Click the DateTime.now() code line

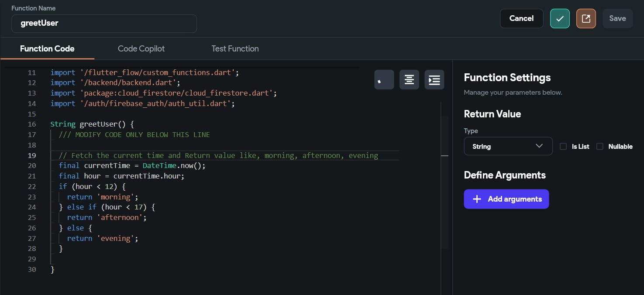tap(132, 166)
